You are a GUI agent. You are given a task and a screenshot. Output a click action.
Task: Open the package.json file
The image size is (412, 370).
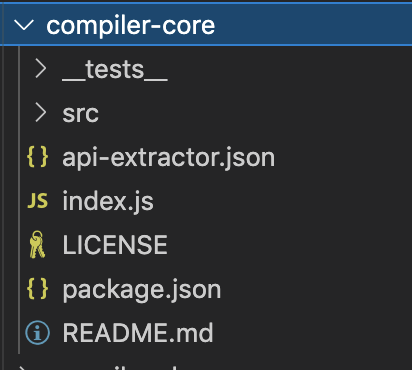pos(142,290)
